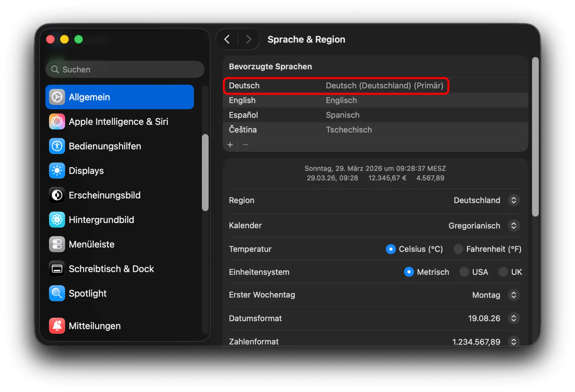Choose USA as Einheitensystem
The height and width of the screenshot is (392, 575).
point(464,272)
